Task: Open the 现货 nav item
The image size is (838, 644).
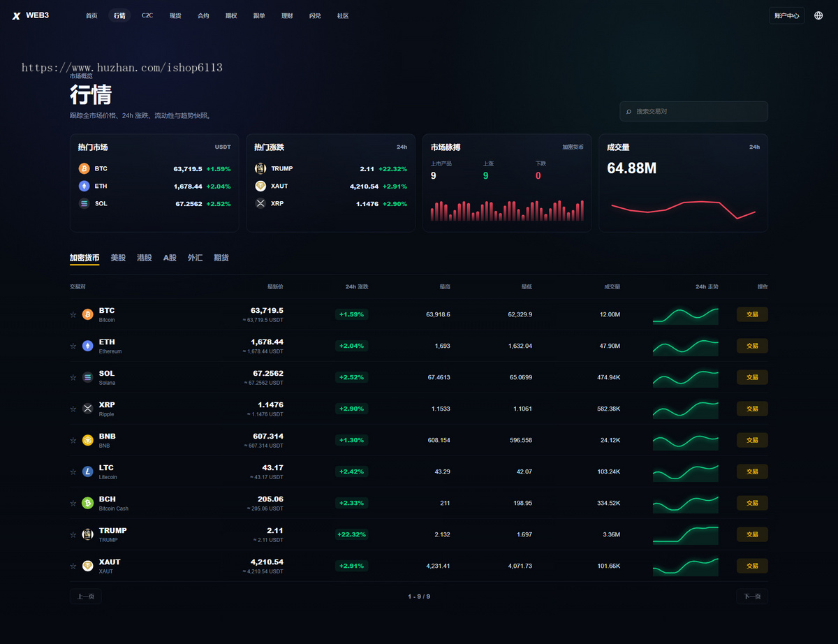Action: [x=175, y=15]
